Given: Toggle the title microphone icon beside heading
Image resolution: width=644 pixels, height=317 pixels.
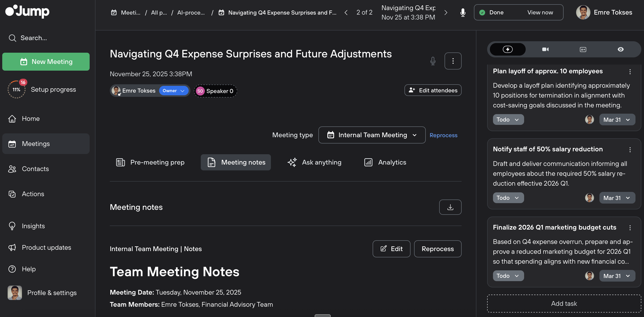Looking at the screenshot, I should click(x=433, y=61).
